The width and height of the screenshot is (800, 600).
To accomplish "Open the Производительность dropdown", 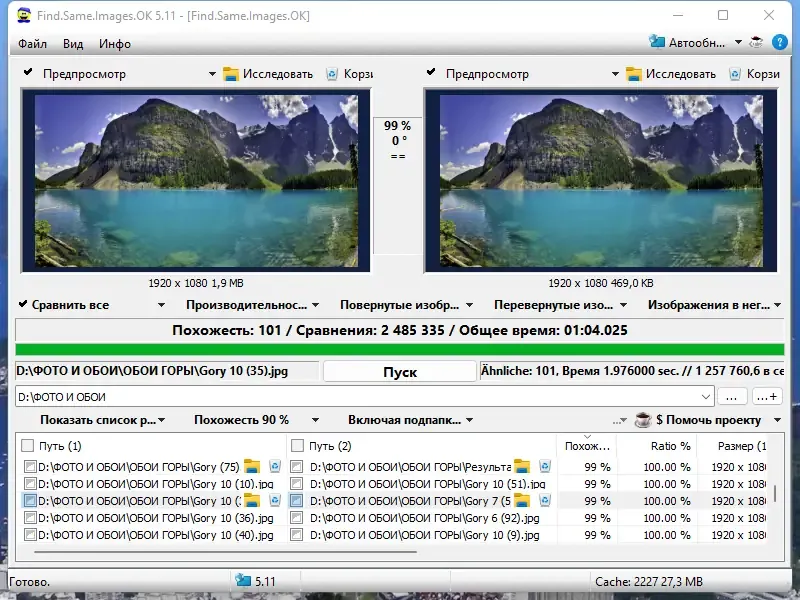I will coord(252,305).
